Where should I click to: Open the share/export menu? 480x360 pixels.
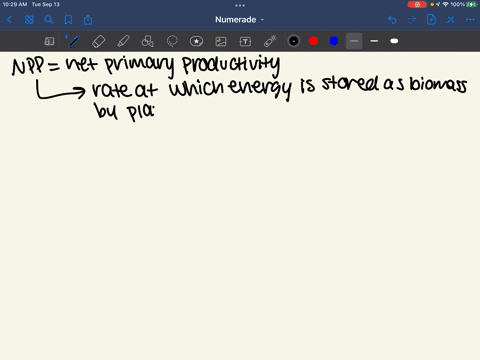[88, 20]
